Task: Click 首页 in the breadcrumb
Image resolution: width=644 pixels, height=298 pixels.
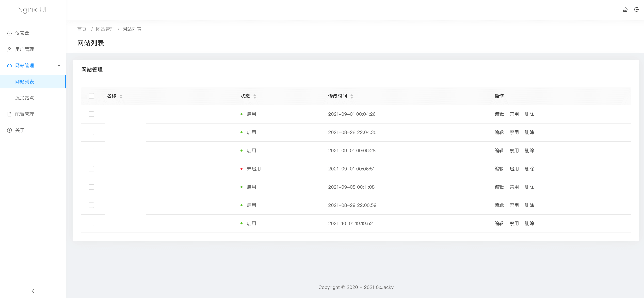Action: tap(82, 29)
